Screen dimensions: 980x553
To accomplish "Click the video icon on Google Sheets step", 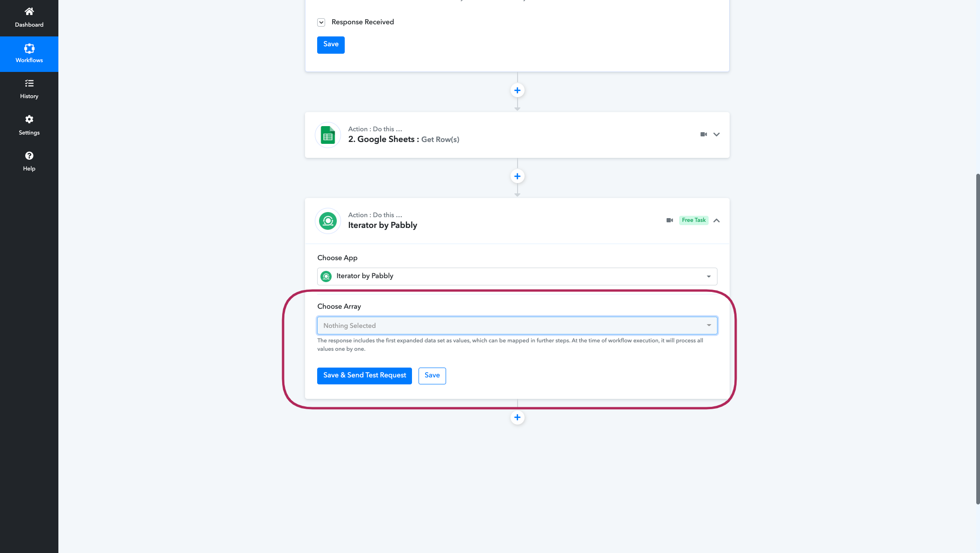I will click(x=703, y=135).
